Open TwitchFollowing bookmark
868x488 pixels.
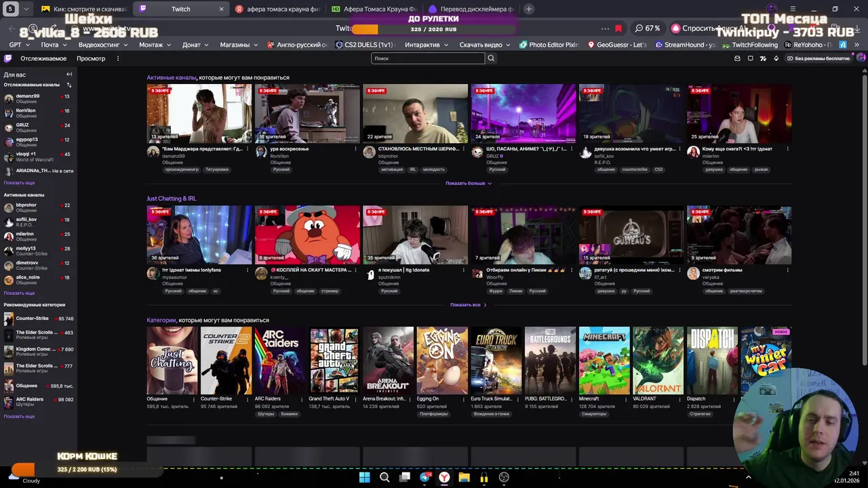(x=750, y=45)
